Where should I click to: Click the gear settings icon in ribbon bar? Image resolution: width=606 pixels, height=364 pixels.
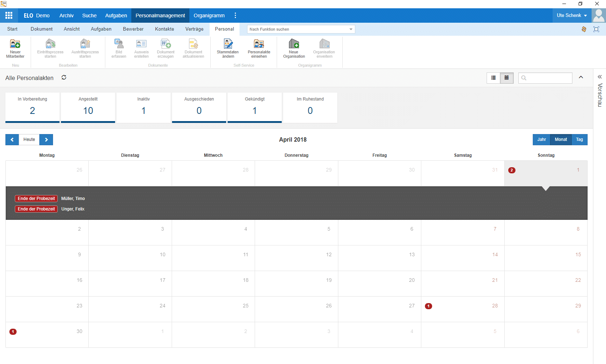click(x=584, y=29)
